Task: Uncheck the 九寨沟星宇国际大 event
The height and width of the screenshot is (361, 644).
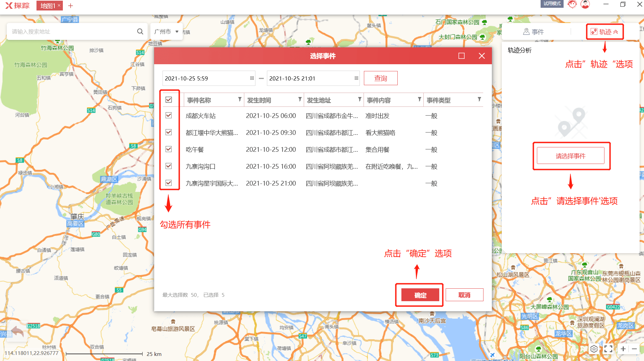Action: click(x=169, y=183)
